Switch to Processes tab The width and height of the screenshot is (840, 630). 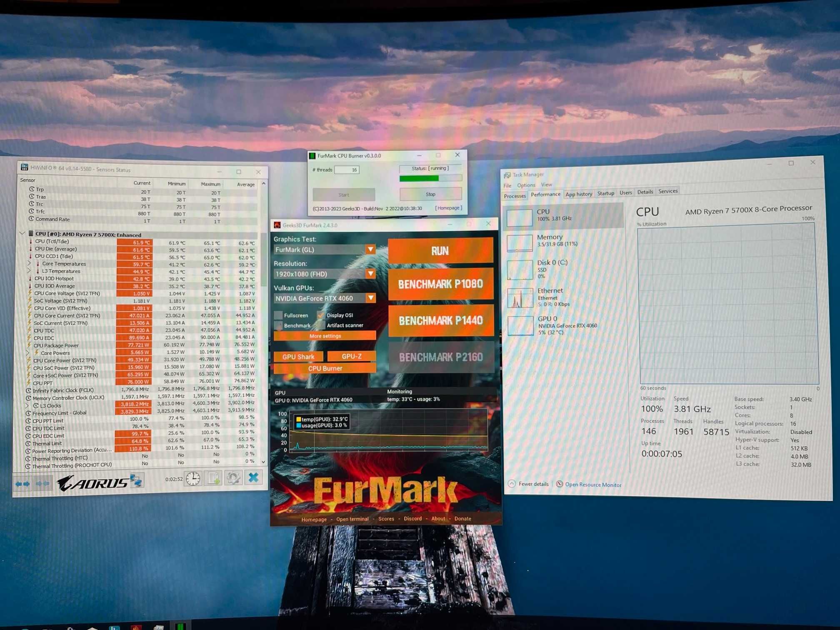pos(515,196)
